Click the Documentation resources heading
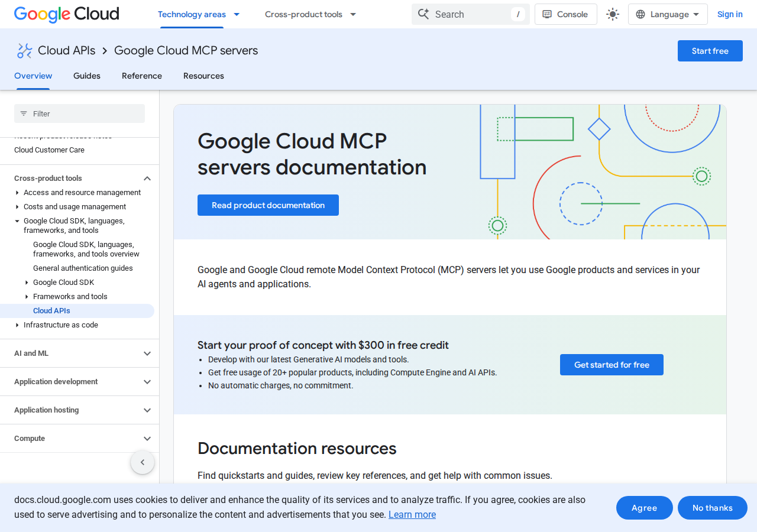The width and height of the screenshot is (757, 532). click(297, 449)
